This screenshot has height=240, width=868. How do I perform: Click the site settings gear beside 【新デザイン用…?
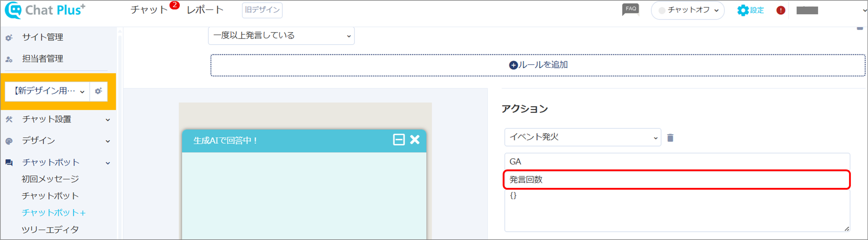(x=98, y=91)
